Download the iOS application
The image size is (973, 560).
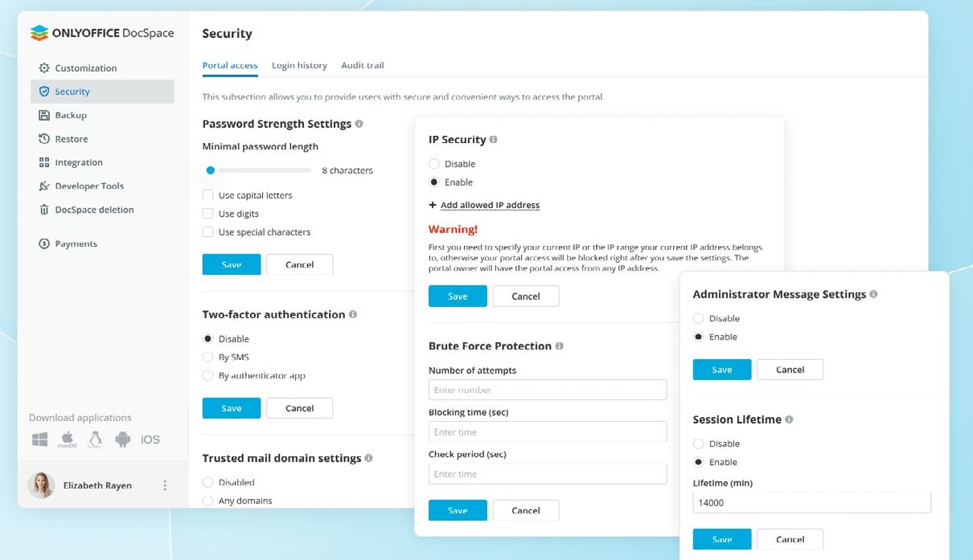pos(150,439)
